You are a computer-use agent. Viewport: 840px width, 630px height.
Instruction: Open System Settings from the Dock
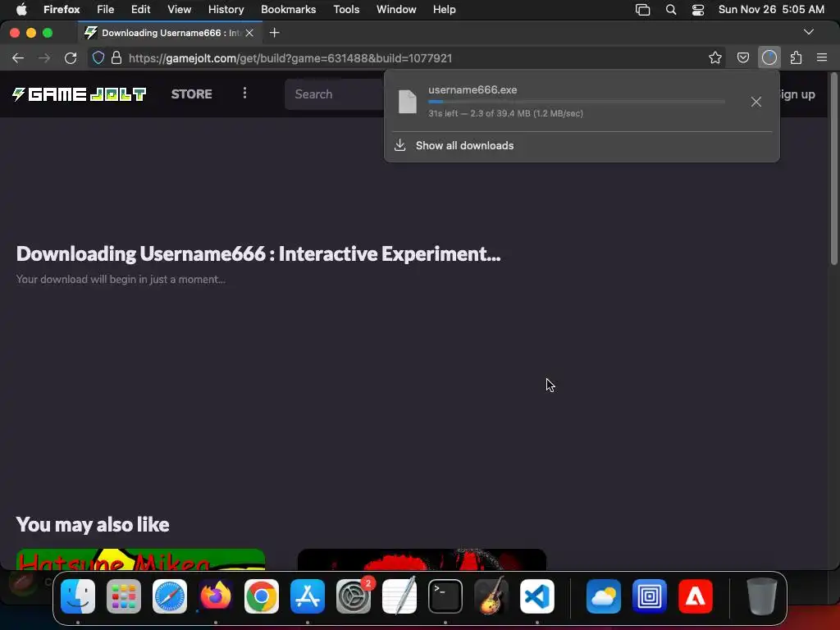[354, 596]
